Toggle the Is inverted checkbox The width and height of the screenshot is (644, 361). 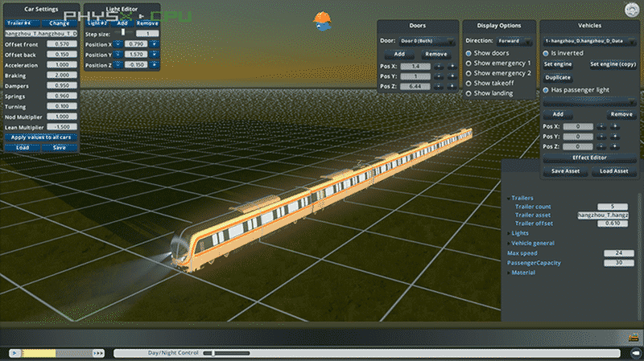click(546, 52)
